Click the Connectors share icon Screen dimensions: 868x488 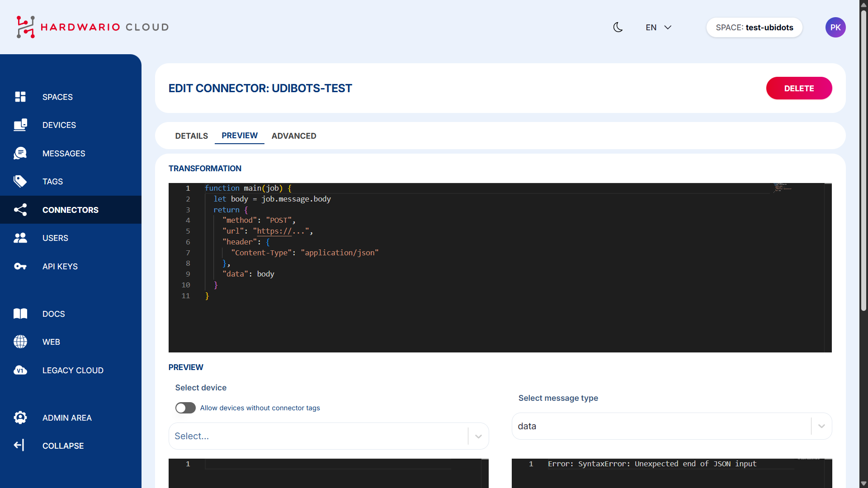pyautogui.click(x=20, y=210)
